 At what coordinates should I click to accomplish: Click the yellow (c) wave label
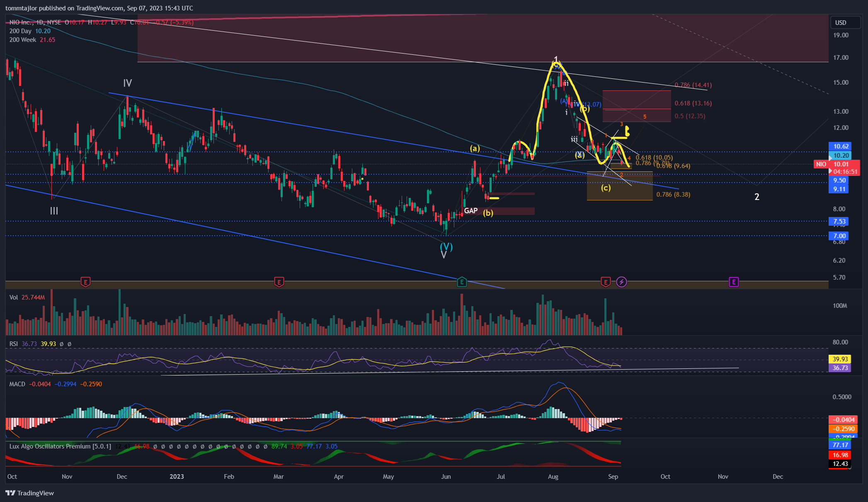606,188
